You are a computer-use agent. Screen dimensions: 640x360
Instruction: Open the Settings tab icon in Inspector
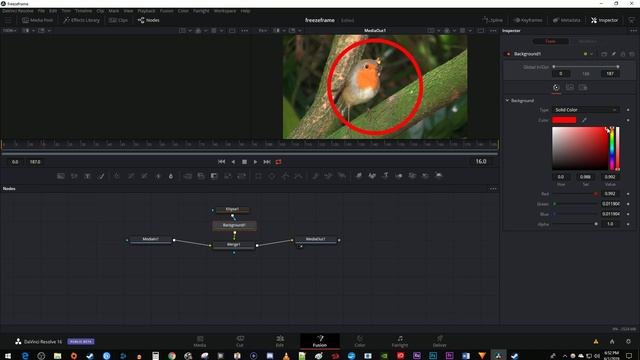[583, 87]
